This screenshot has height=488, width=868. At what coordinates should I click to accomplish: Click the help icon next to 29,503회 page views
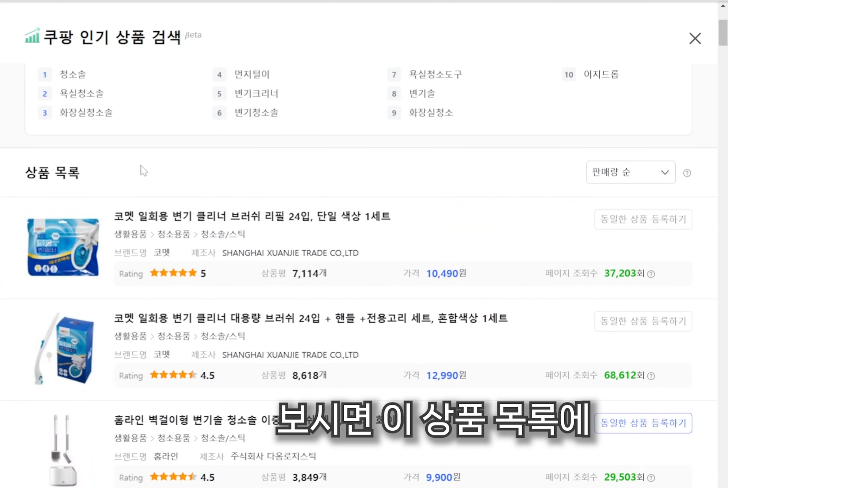point(651,477)
